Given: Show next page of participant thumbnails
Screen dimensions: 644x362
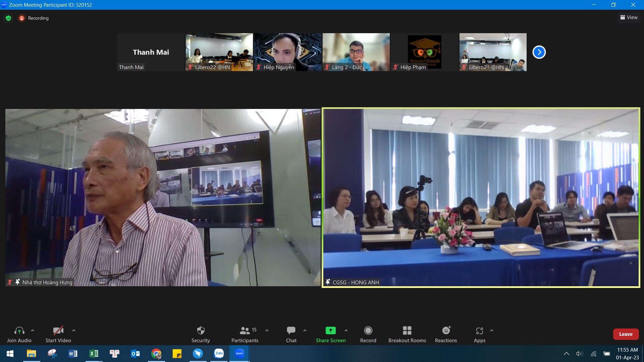Looking at the screenshot, I should [x=539, y=52].
